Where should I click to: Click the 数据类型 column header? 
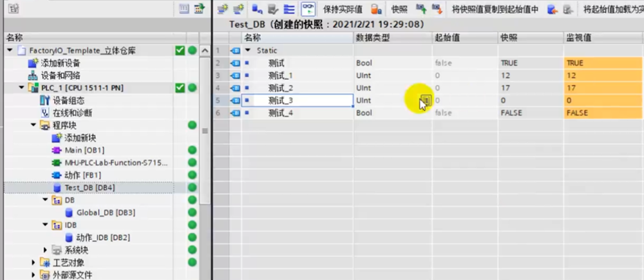(x=374, y=38)
